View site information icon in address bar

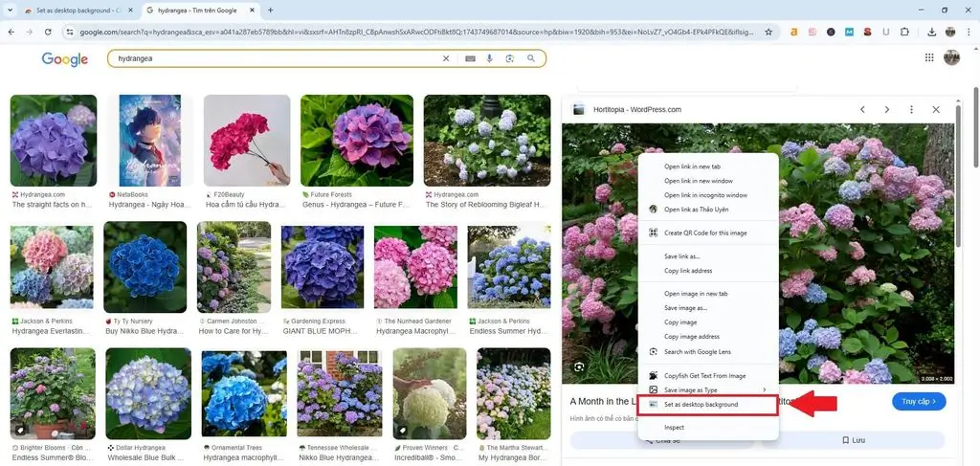(70, 32)
